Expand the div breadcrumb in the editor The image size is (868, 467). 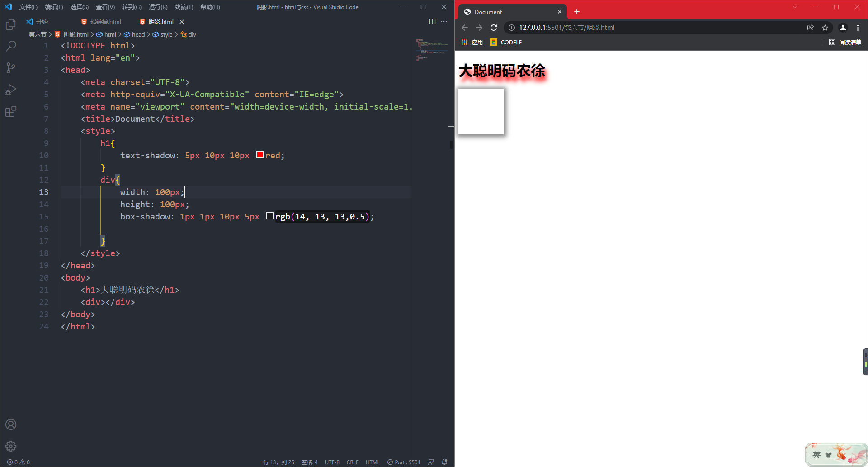tap(193, 34)
